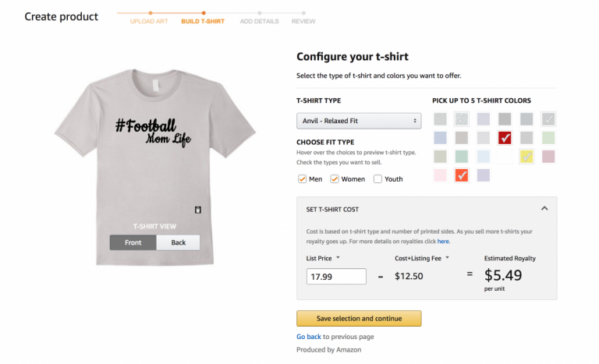Viewport: 599px width, 364px height.
Task: Choose the dusty pink color swatch
Action: (548, 157)
